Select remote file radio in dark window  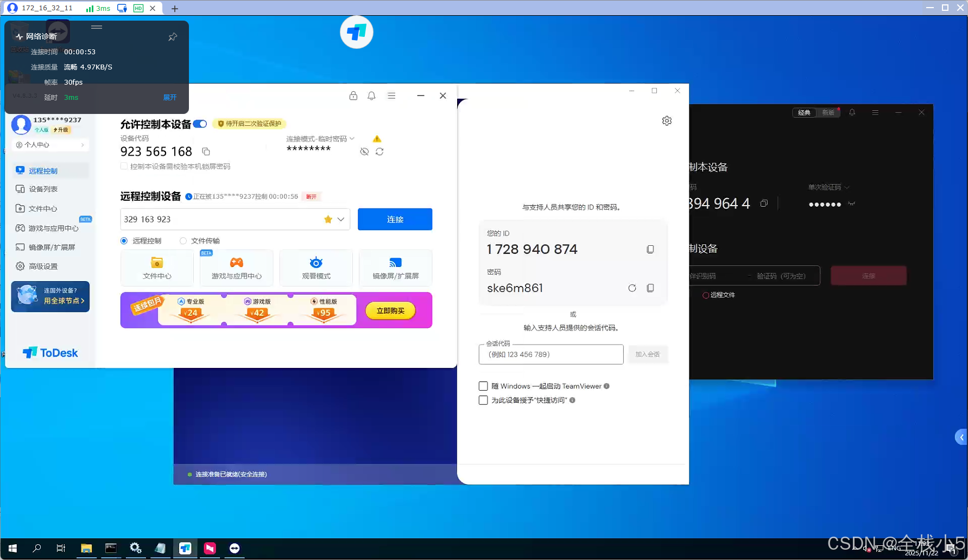(x=706, y=295)
